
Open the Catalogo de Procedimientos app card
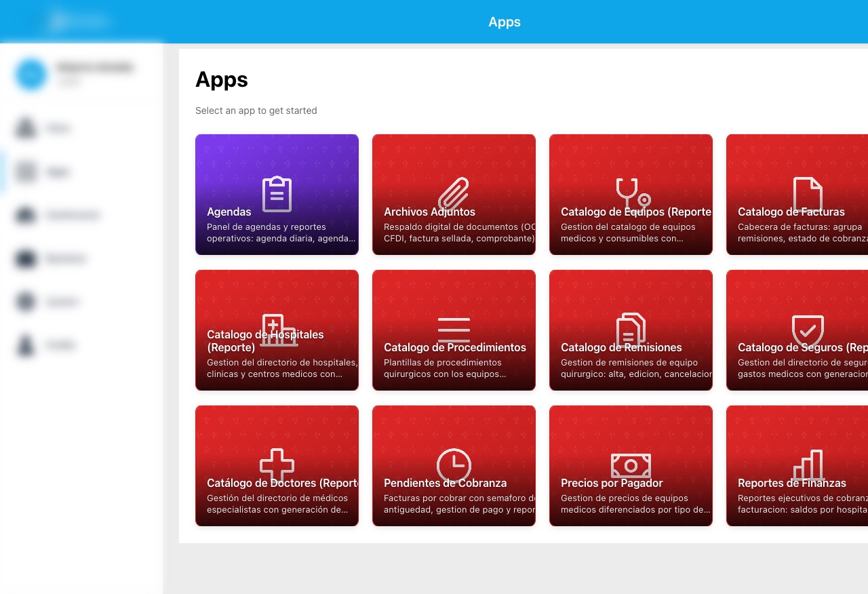point(454,330)
